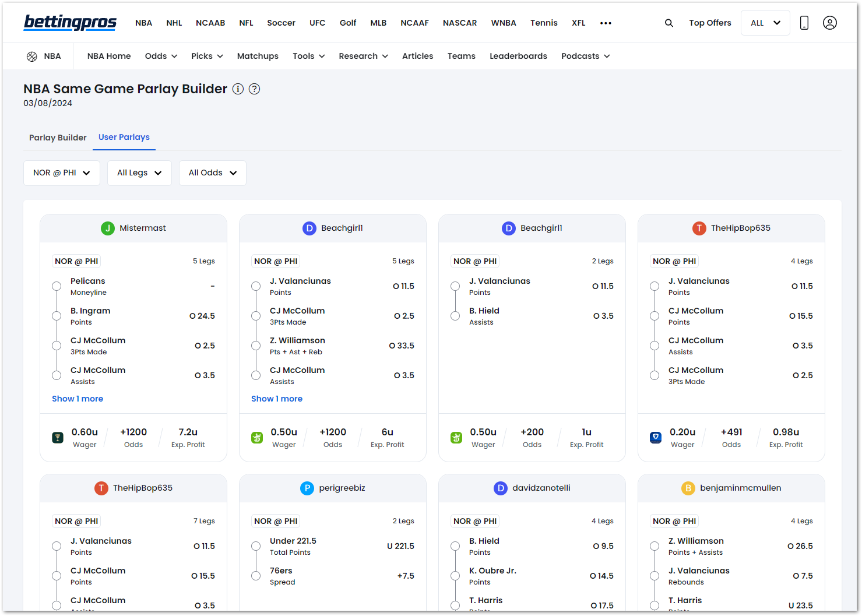This screenshot has height=616, width=862.
Task: Open the NHL section
Action: [x=174, y=23]
